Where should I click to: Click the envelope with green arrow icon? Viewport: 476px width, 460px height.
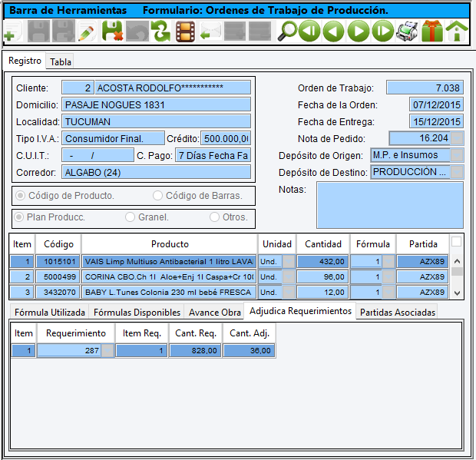tap(210, 31)
